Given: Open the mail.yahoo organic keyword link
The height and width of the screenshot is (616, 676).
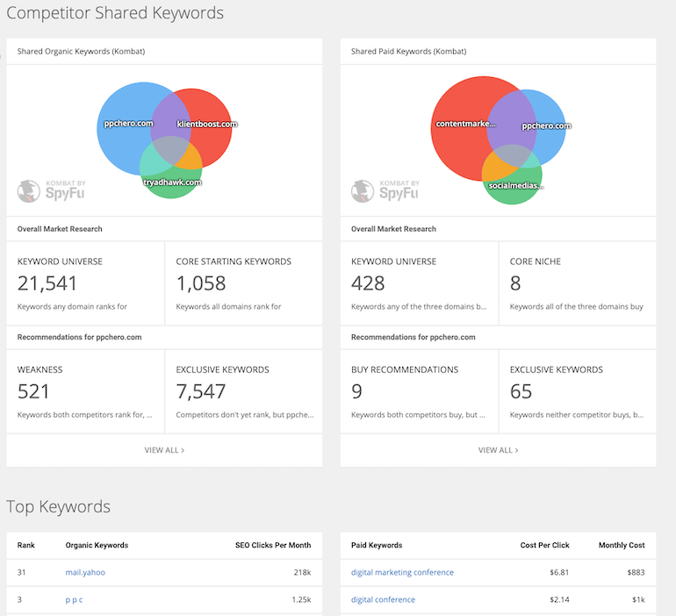Looking at the screenshot, I should point(85,572).
